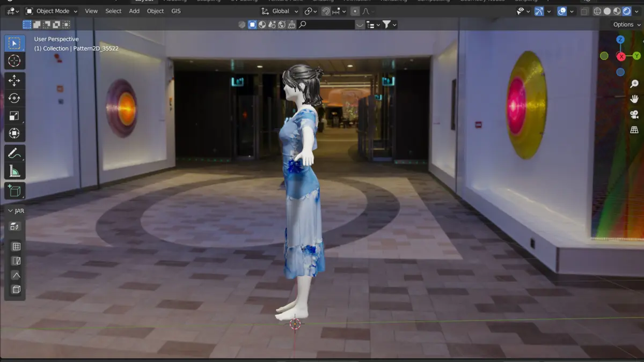Image resolution: width=644 pixels, height=362 pixels.
Task: Toggle viewport overlays
Action: (x=562, y=11)
